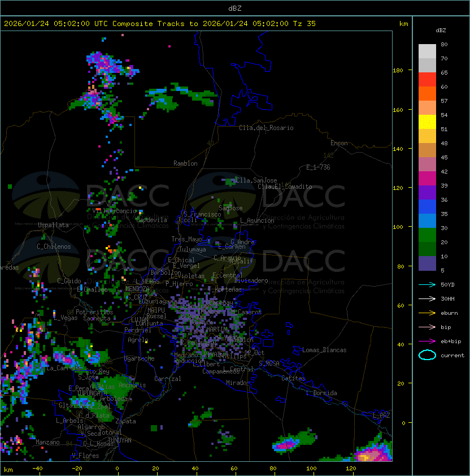Click the L_Asuncion place label
This screenshot has height=476, width=470.
tap(257, 220)
